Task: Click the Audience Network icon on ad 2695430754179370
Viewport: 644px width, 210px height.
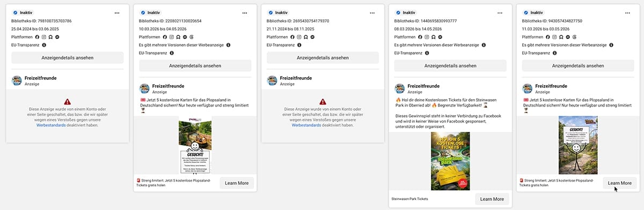Action: (305, 37)
